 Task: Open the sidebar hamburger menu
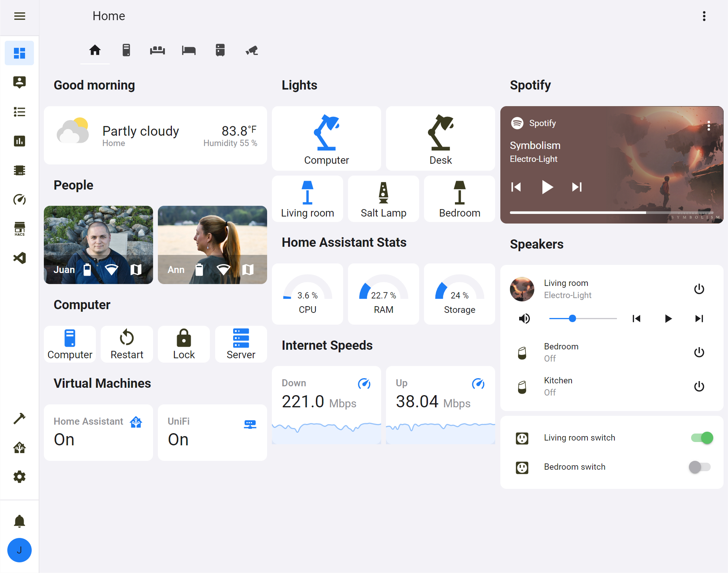(20, 16)
